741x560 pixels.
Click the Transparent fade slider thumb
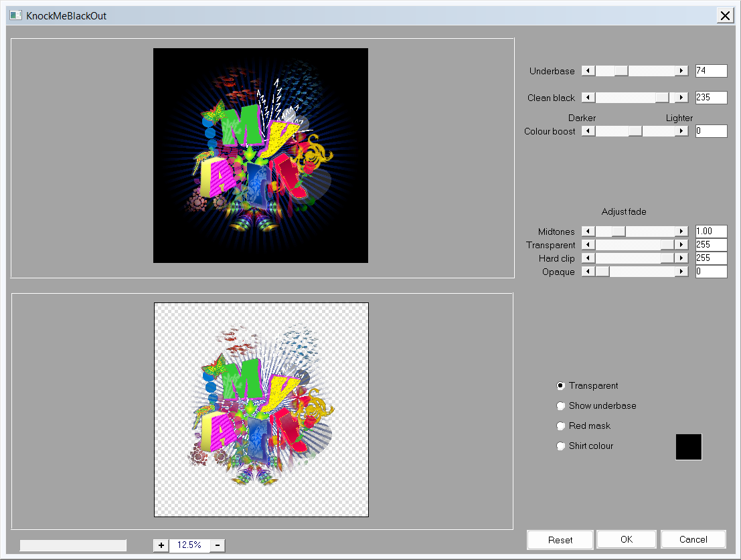click(667, 245)
